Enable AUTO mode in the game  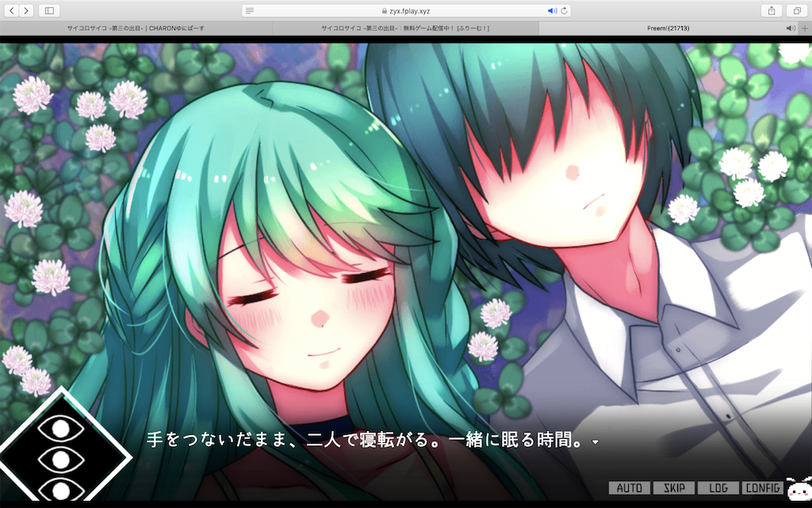[629, 488]
